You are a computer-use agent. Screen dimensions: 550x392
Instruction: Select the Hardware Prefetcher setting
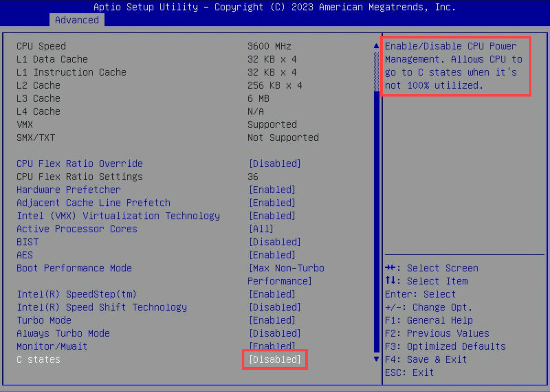coord(69,190)
